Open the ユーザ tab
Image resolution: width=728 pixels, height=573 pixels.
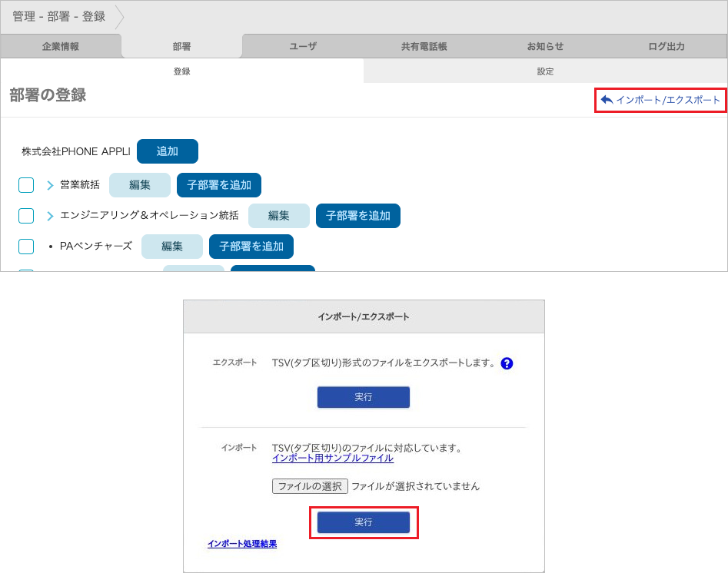(x=303, y=46)
